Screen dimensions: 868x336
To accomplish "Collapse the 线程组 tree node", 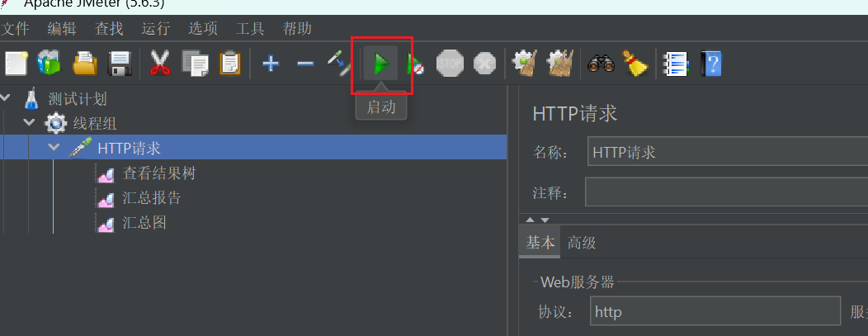I will (x=30, y=123).
